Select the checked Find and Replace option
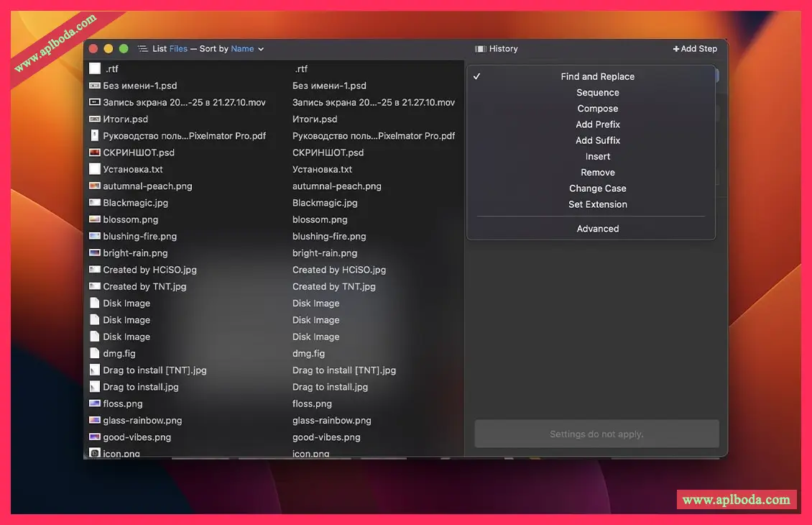 click(597, 77)
